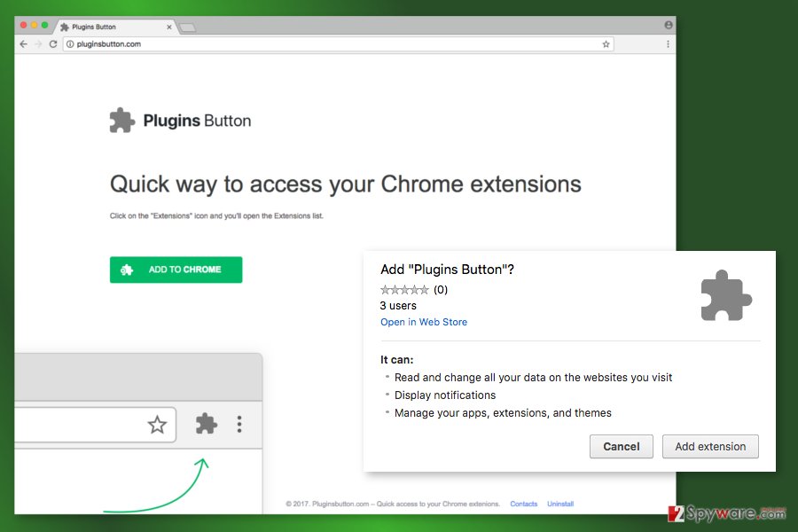The width and height of the screenshot is (798, 532).
Task: Open the Contacts footer link
Action: point(524,504)
